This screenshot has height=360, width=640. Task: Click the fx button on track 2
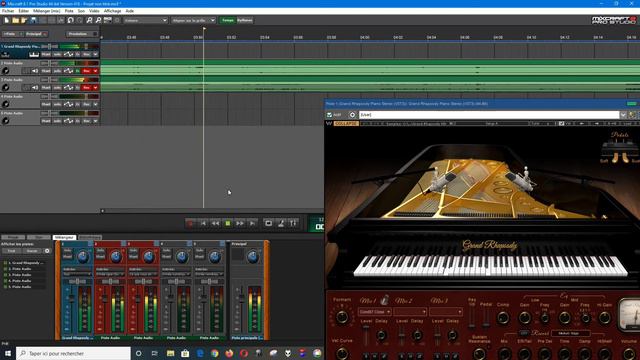tap(78, 71)
